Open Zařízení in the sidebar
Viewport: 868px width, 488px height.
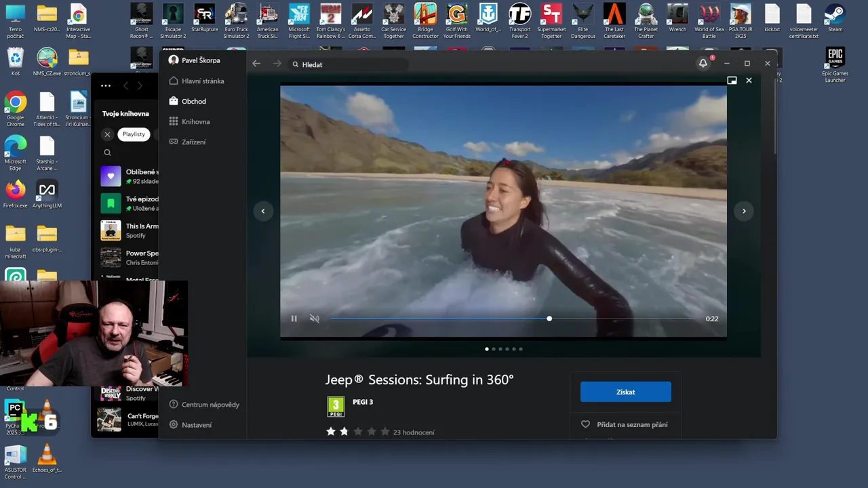(x=187, y=142)
